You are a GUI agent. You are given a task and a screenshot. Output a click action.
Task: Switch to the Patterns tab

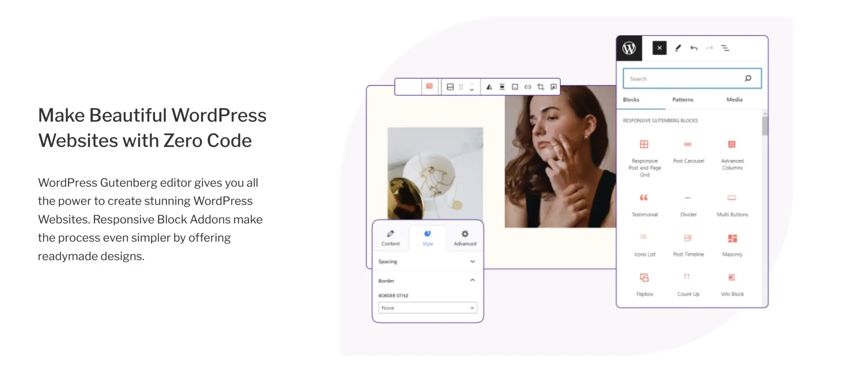[x=682, y=100]
